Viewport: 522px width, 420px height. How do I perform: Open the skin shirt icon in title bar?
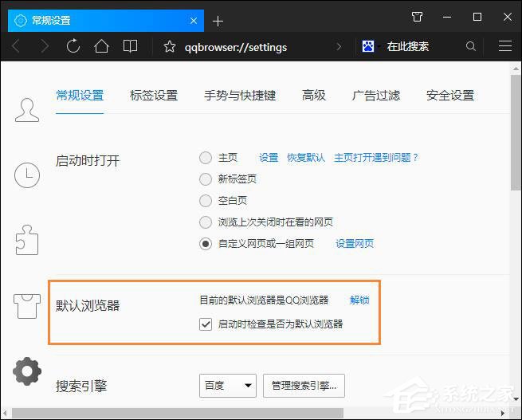pyautogui.click(x=417, y=17)
